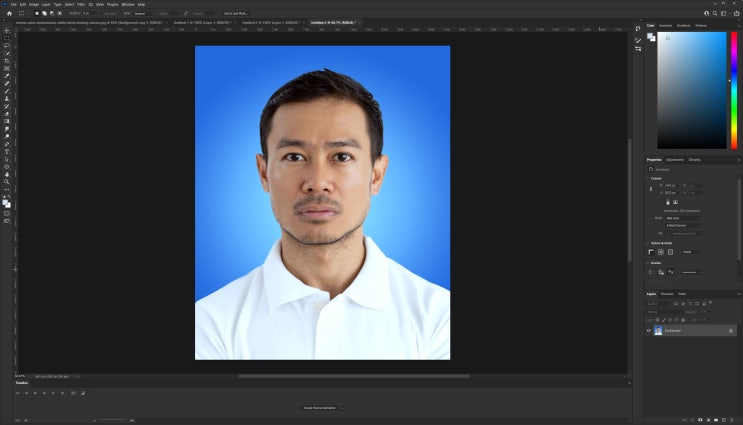Image resolution: width=743 pixels, height=425 pixels.
Task: Collapse the Guides section in Properties
Action: [648, 263]
